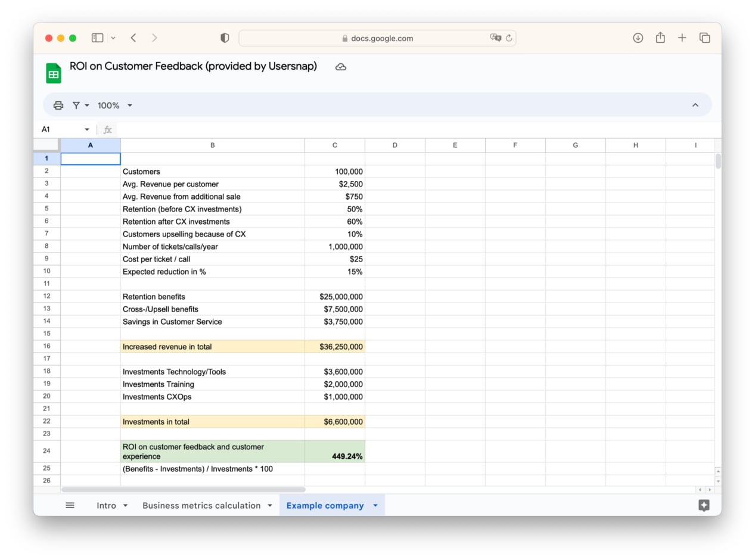Click the cloud save status icon
Viewport: 755px width, 560px height.
[x=340, y=67]
